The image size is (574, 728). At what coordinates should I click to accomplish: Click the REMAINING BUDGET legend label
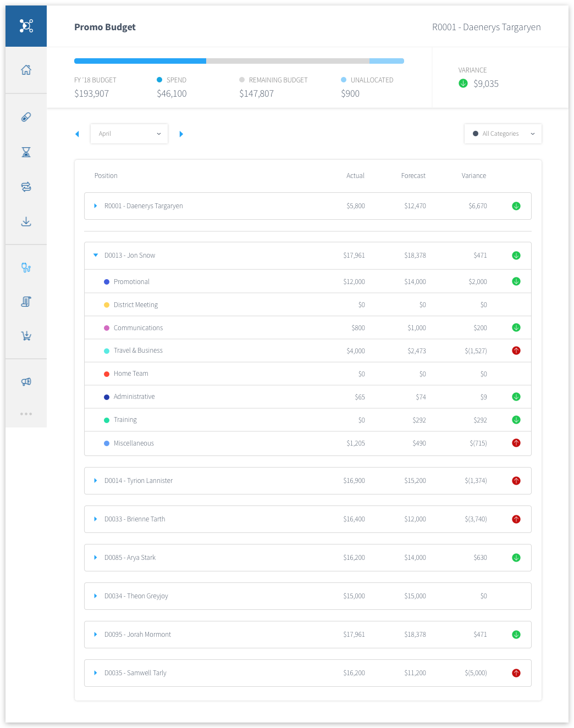click(x=278, y=80)
